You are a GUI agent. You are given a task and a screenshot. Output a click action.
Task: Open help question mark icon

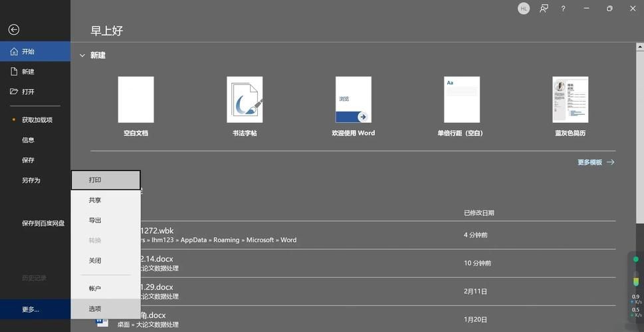[x=563, y=8]
